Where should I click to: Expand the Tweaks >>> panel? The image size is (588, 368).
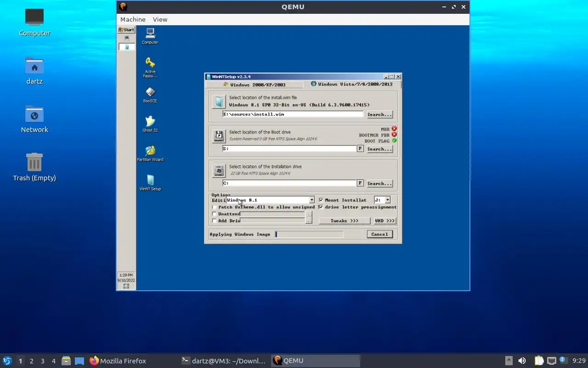pos(345,221)
